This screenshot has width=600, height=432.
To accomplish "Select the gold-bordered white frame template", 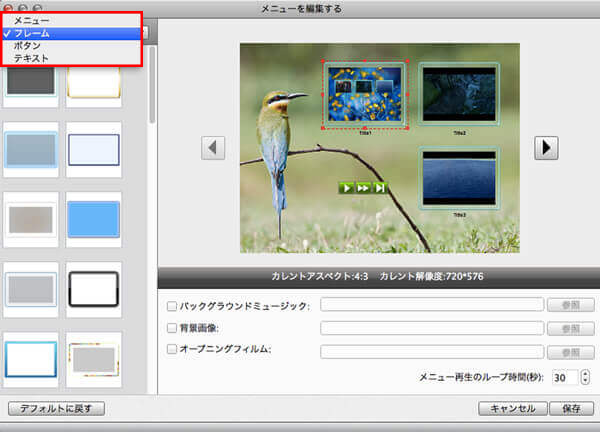I will coord(94,86).
